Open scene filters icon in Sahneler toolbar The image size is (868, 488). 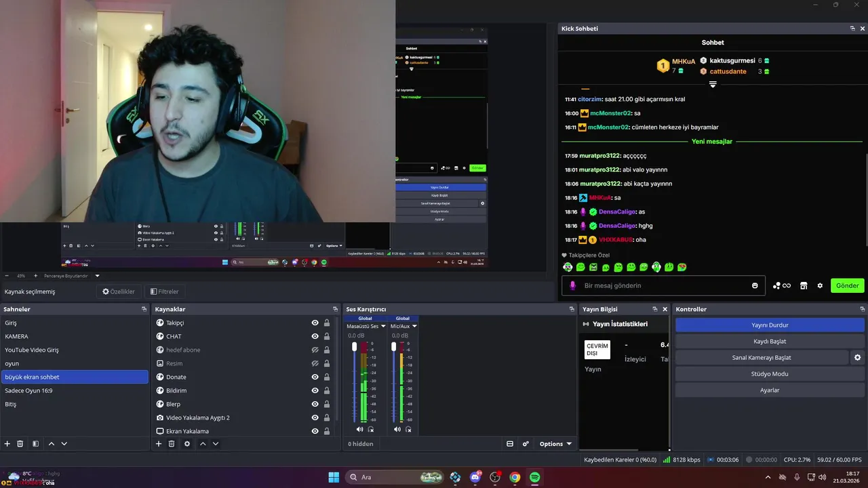35,444
